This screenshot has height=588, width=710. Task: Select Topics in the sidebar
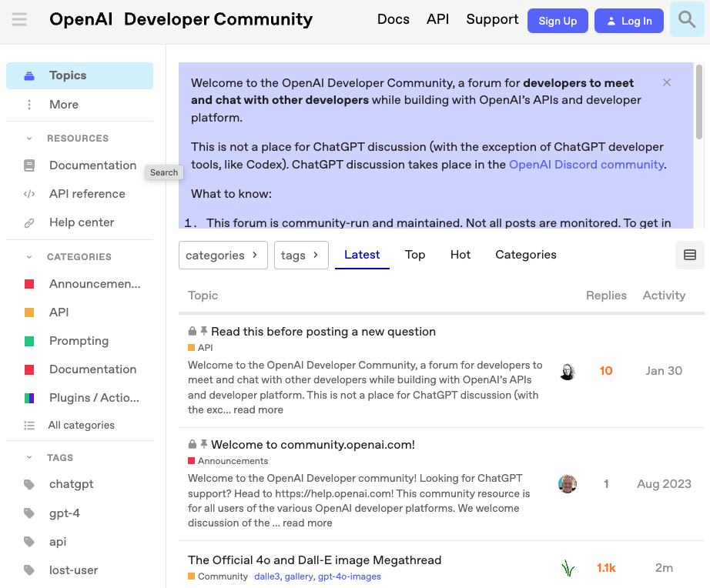(x=79, y=75)
